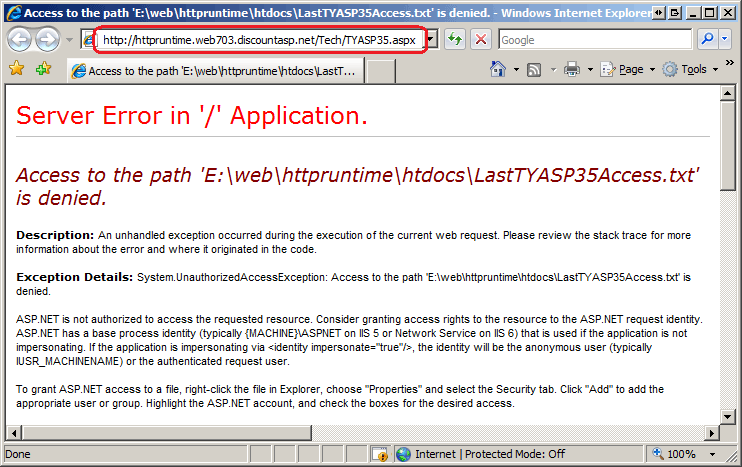Click the Home page icon
The width and height of the screenshot is (742, 467).
(x=498, y=70)
